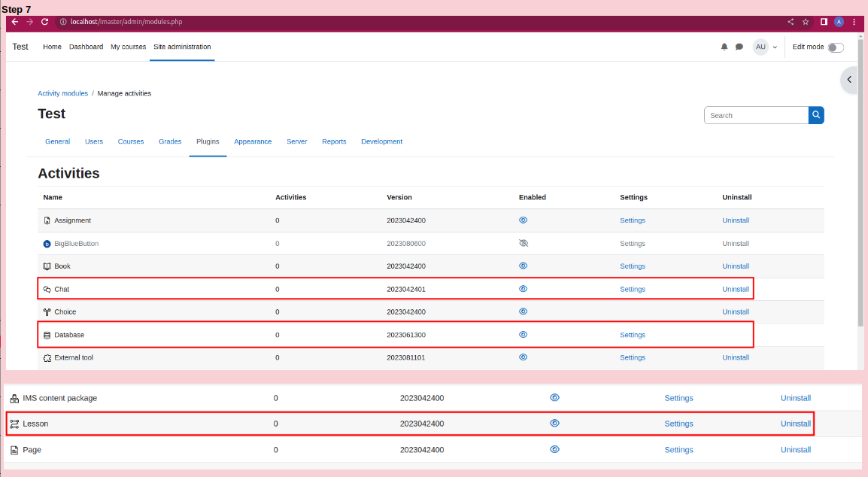Screen dimensions: 868x477
Task: Open Settings for the Page activity
Action: tap(678, 450)
